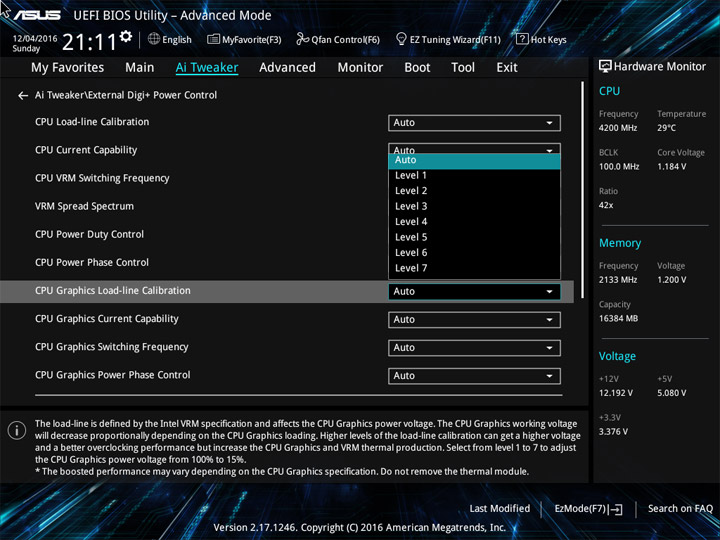Click the 1.184 V core voltage value
The height and width of the screenshot is (540, 720).
671,167
